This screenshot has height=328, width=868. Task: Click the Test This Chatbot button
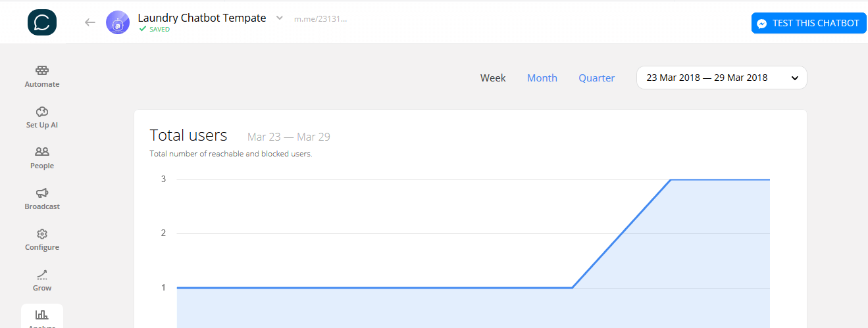pyautogui.click(x=809, y=23)
